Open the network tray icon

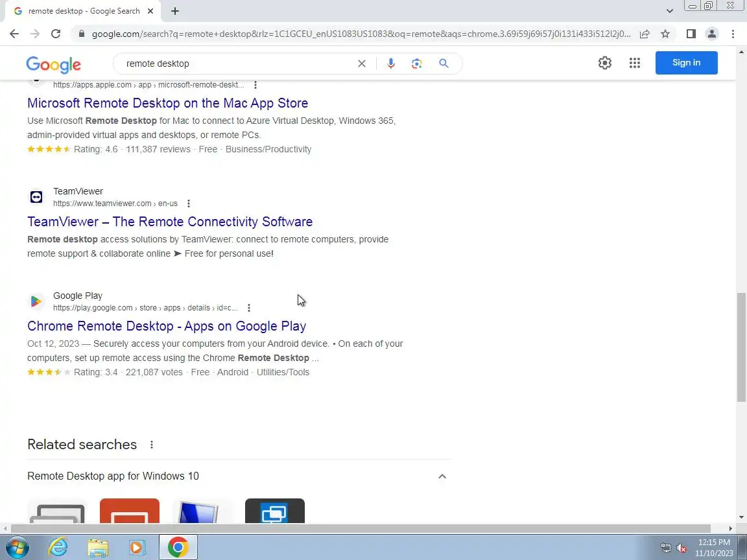665,548
